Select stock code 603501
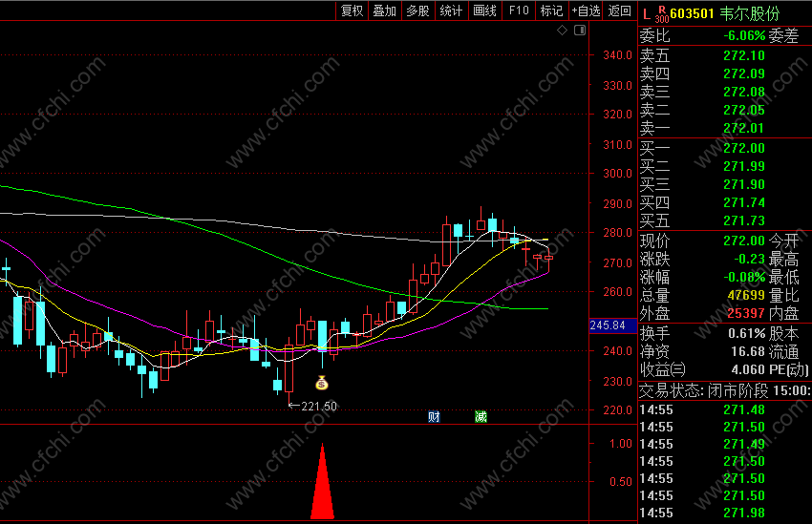The width and height of the screenshot is (812, 524). [x=692, y=14]
